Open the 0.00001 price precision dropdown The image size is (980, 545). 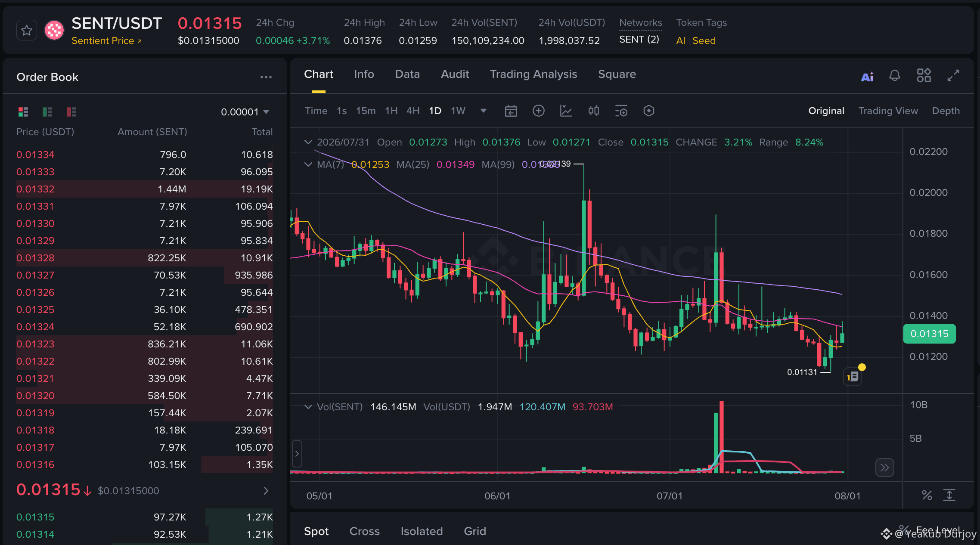coord(245,112)
